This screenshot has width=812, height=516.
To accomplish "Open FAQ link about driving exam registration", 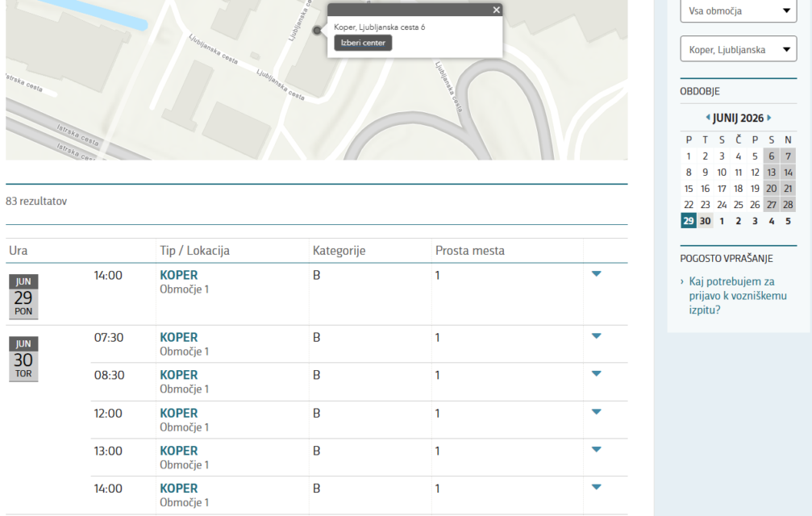I will click(x=731, y=295).
